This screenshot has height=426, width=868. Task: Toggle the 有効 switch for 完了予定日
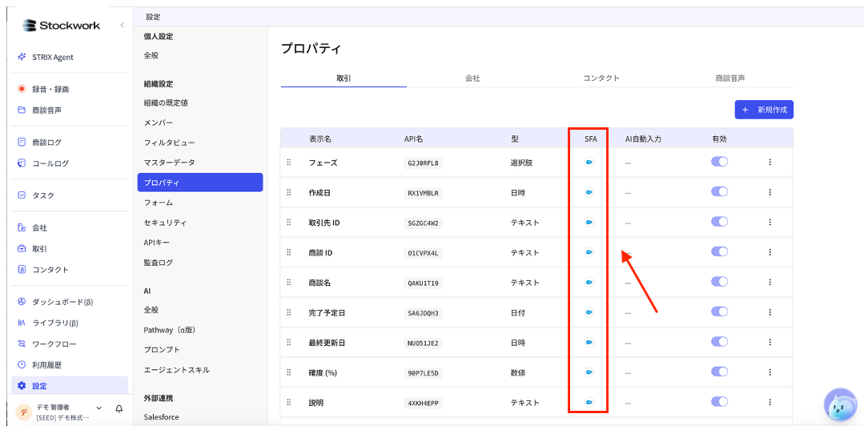pos(719,311)
